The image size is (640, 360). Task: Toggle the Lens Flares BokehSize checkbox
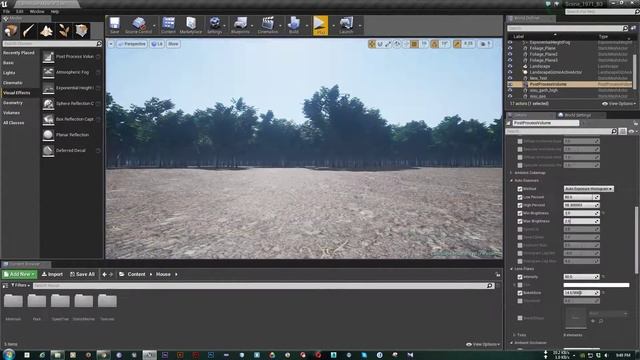(x=520, y=293)
